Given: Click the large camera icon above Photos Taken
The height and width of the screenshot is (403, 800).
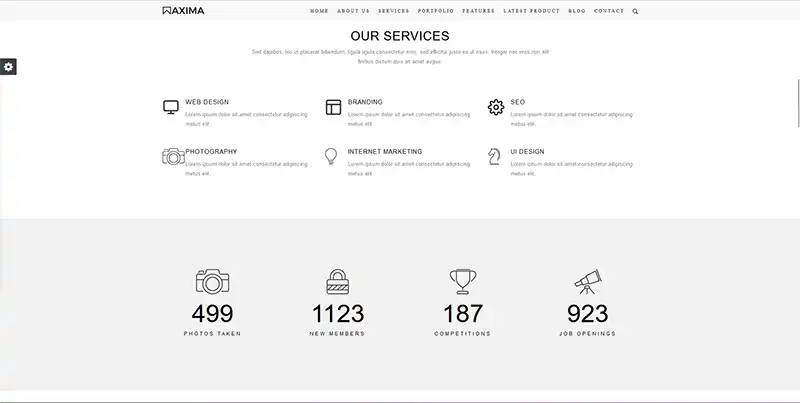Looking at the screenshot, I should 212,281.
